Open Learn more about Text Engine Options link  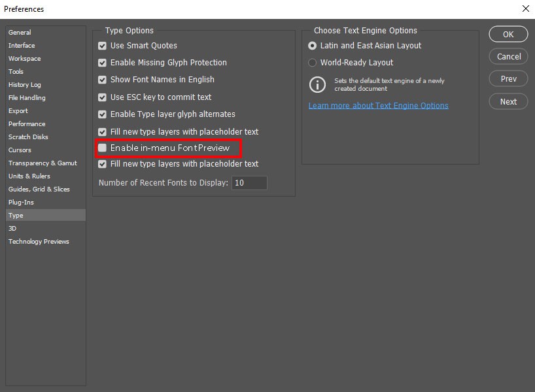379,106
